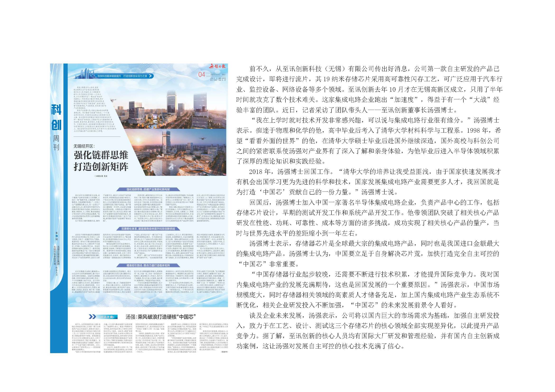Click the line starting 有机会出国学习更为先进
The width and height of the screenshot is (555, 392).
pyautogui.click(x=368, y=182)
